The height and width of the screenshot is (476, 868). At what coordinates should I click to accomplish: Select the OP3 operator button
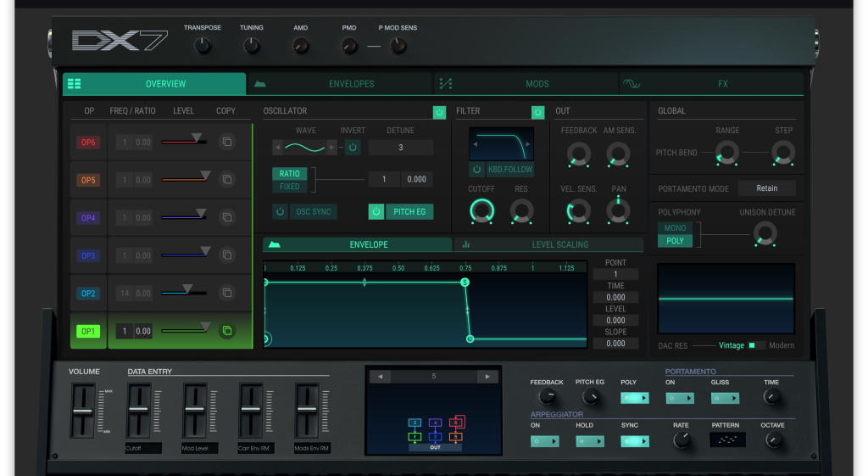[88, 255]
